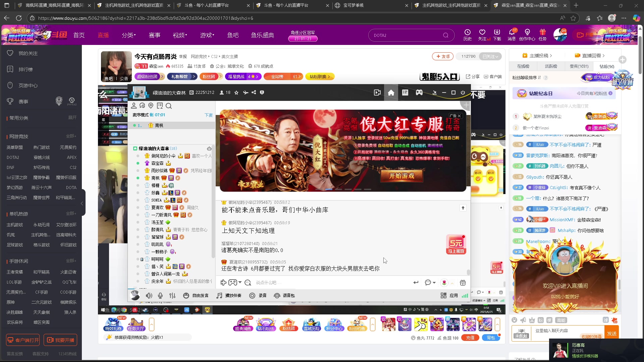Expand 常用分类 with the 展开 link
Viewport: 644px width, 362px height.
(72, 118)
